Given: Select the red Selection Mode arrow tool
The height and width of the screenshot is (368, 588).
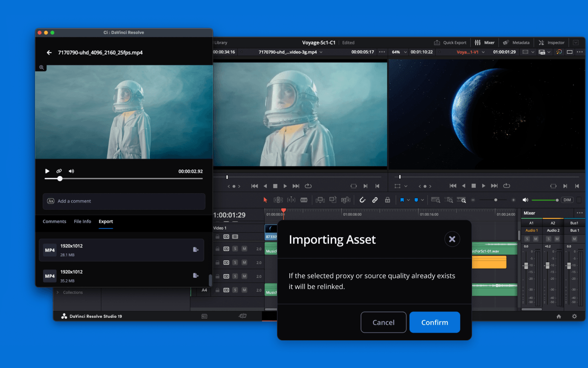Looking at the screenshot, I should [265, 200].
